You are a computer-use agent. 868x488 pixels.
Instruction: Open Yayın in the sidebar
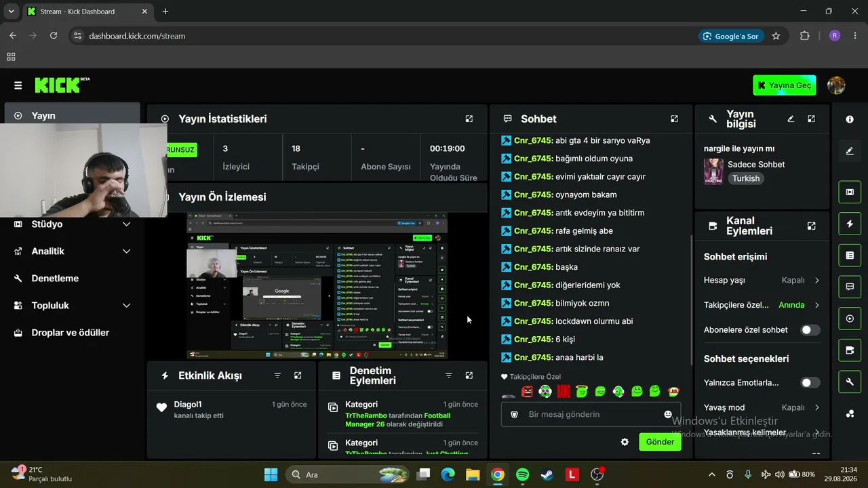point(72,116)
